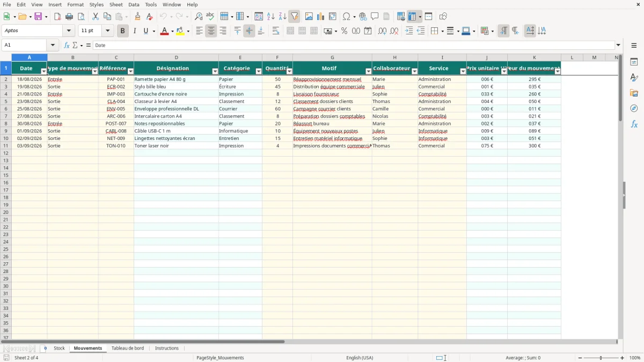Open the Name Box dropdown arrow
Screen dimensions: 644x362
(53, 45)
